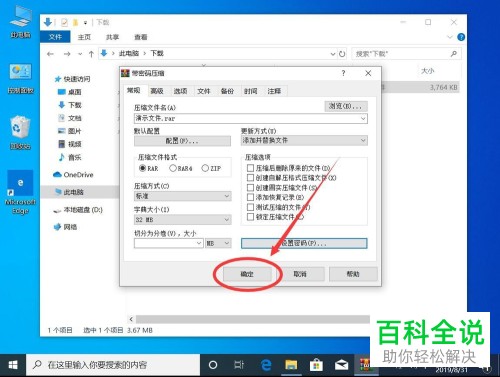The height and width of the screenshot is (377, 500).
Task: Click the Windows Start button
Action: point(13,365)
